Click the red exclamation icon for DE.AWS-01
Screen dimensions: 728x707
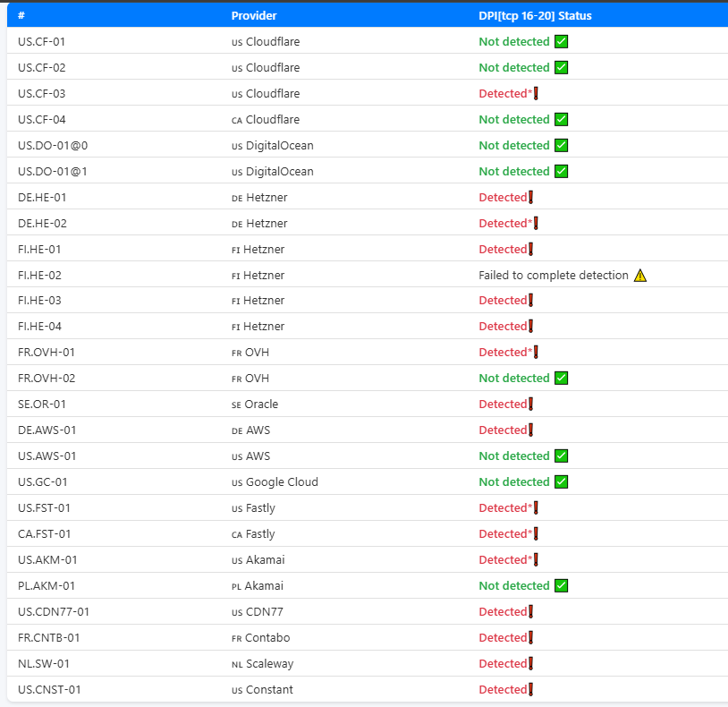(530, 430)
